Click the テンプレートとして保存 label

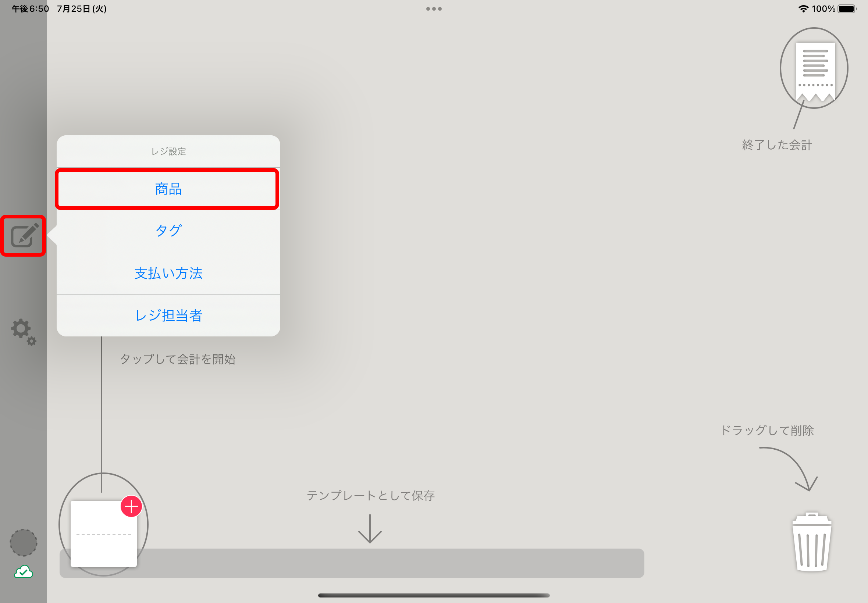tap(370, 495)
